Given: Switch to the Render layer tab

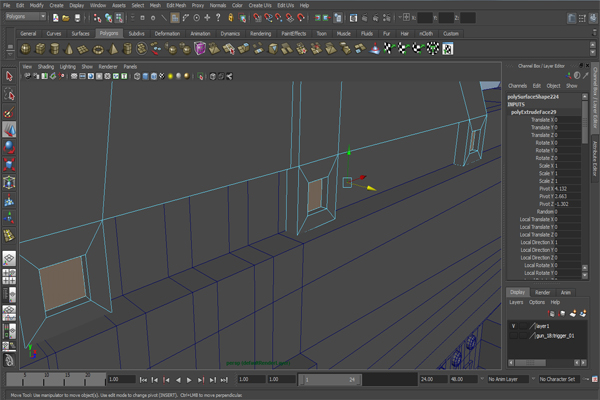Looking at the screenshot, I should pos(542,292).
